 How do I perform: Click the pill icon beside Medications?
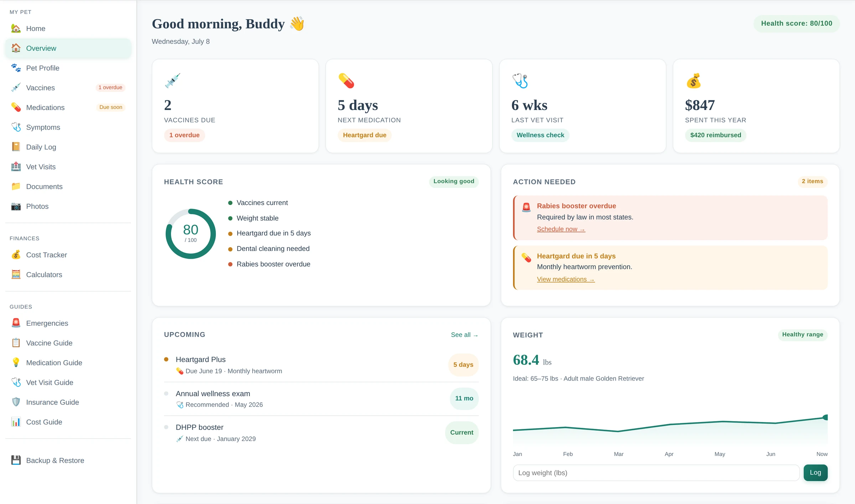tap(16, 107)
